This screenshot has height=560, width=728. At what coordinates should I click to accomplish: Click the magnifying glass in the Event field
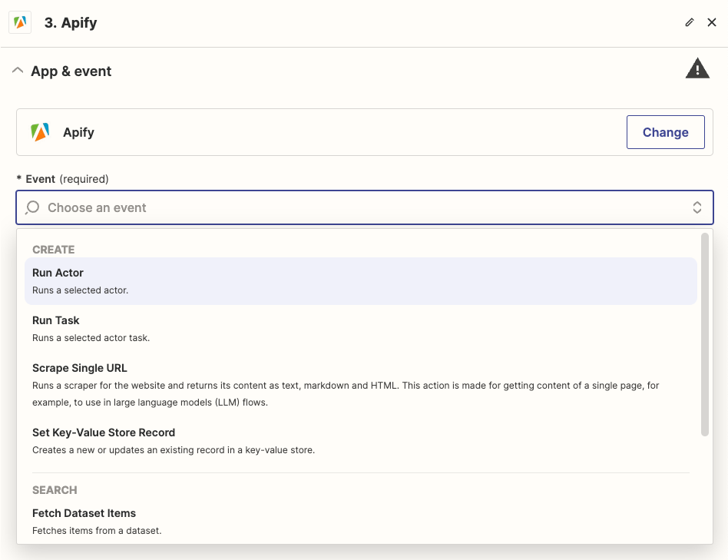tap(31, 207)
